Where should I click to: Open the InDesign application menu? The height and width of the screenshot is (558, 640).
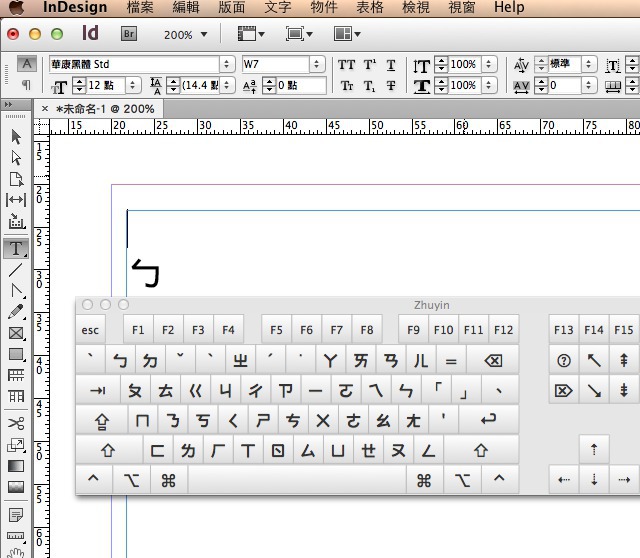[75, 7]
